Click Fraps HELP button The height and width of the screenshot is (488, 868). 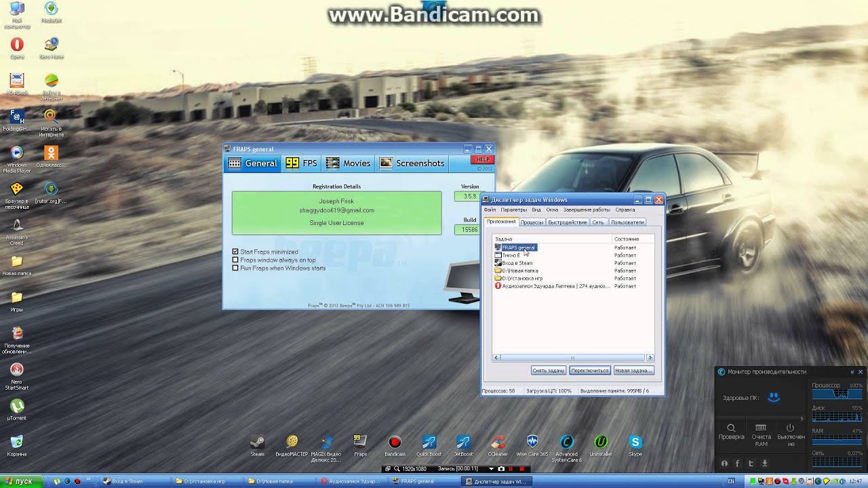(481, 160)
